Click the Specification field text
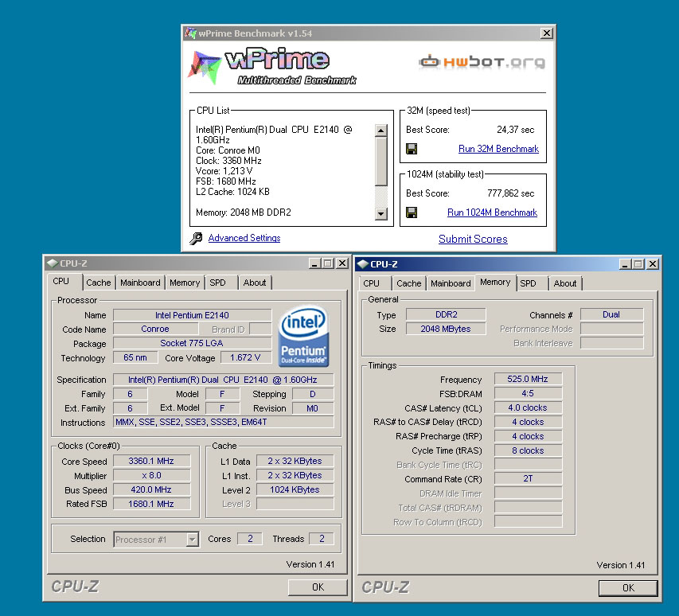 tap(223, 380)
